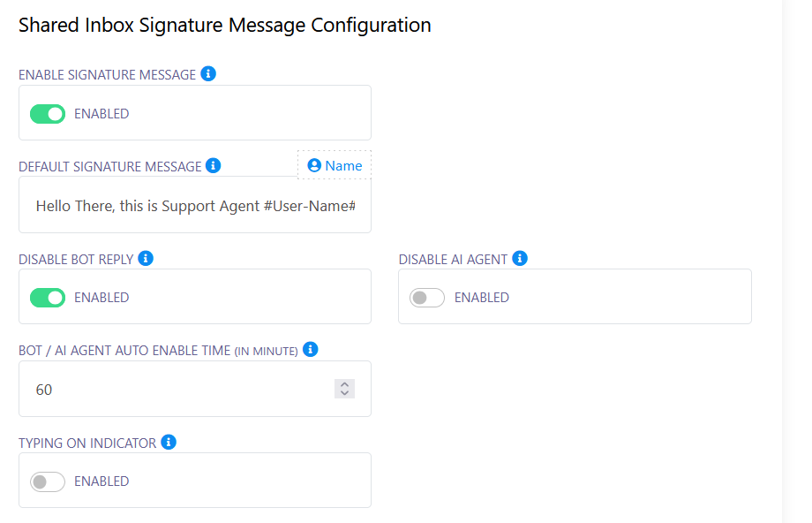
Task: Click the info icon above the signature toggle
Action: [x=208, y=74]
